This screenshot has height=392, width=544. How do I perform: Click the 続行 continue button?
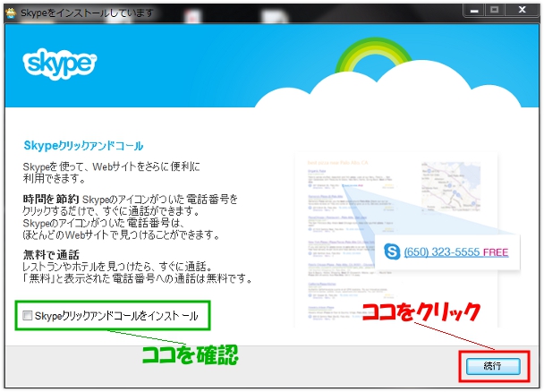493,366
